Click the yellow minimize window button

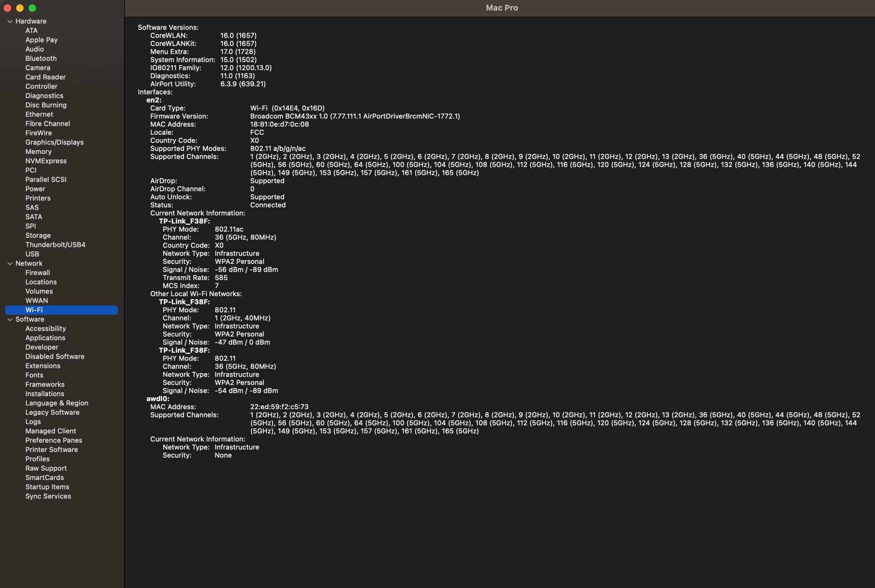(20, 8)
